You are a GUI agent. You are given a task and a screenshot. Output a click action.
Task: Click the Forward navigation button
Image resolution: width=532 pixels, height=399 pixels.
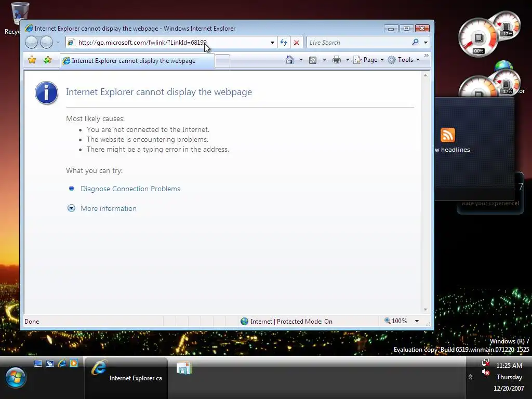(x=46, y=43)
